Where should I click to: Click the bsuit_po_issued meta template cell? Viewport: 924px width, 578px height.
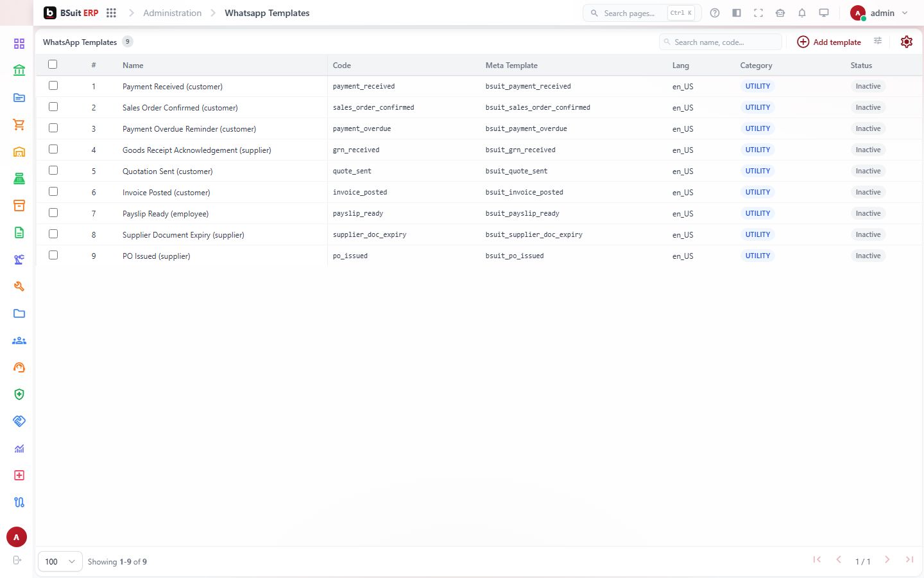tap(515, 256)
